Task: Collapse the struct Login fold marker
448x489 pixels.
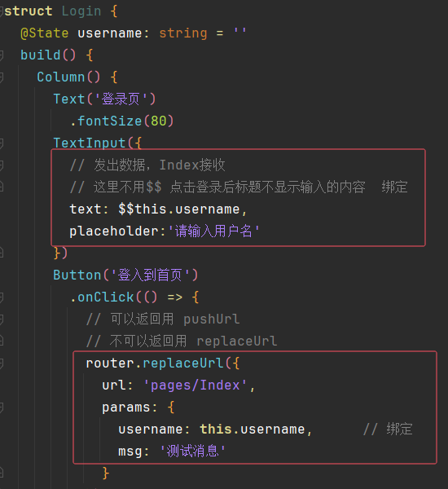Action: [x=2, y=11]
